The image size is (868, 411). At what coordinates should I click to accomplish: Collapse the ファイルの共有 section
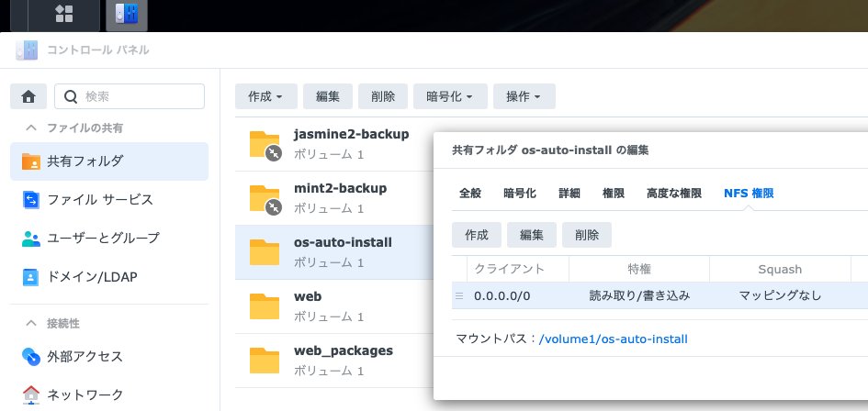pos(31,128)
